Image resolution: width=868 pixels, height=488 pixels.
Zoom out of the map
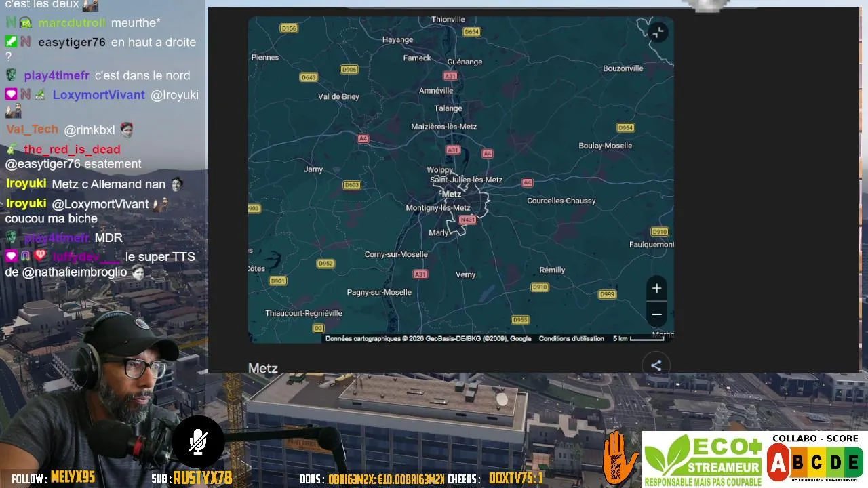click(x=656, y=314)
